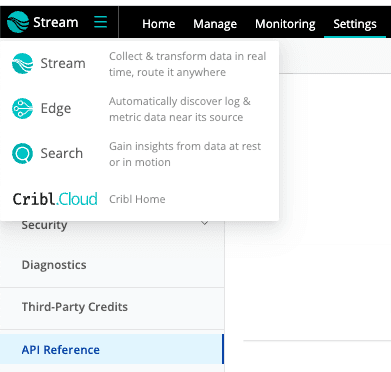
Task: Select Stream label in product menu
Action: pos(63,63)
